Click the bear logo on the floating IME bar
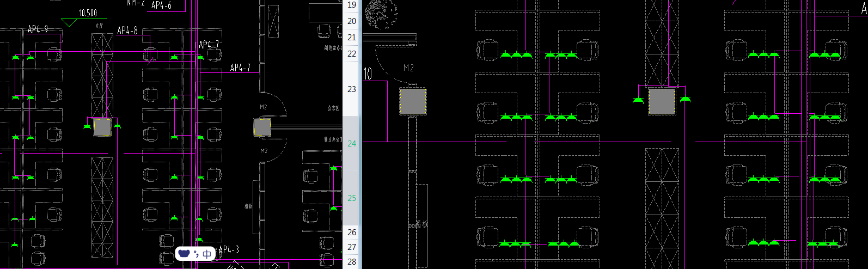Viewport: 868px width, 269px height. (184, 254)
